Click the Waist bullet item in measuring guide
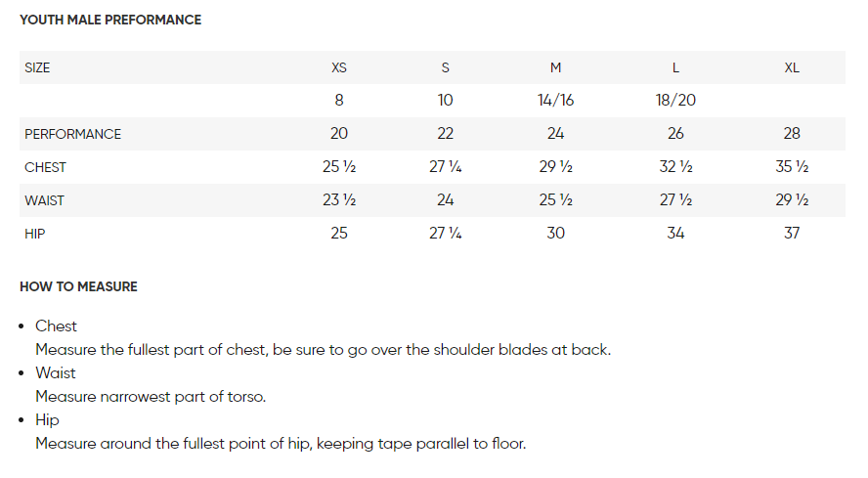Image resolution: width=868 pixels, height=478 pixels. [x=56, y=373]
